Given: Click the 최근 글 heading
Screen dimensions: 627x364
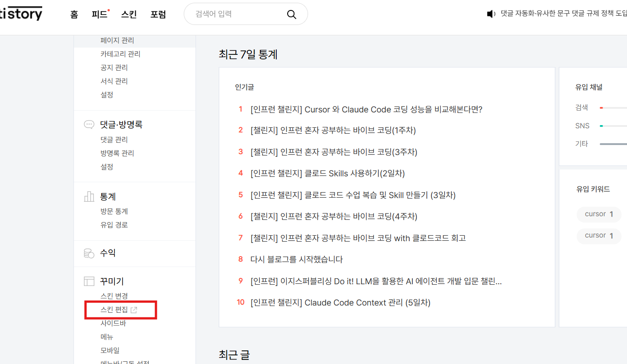Looking at the screenshot, I should 234,355.
